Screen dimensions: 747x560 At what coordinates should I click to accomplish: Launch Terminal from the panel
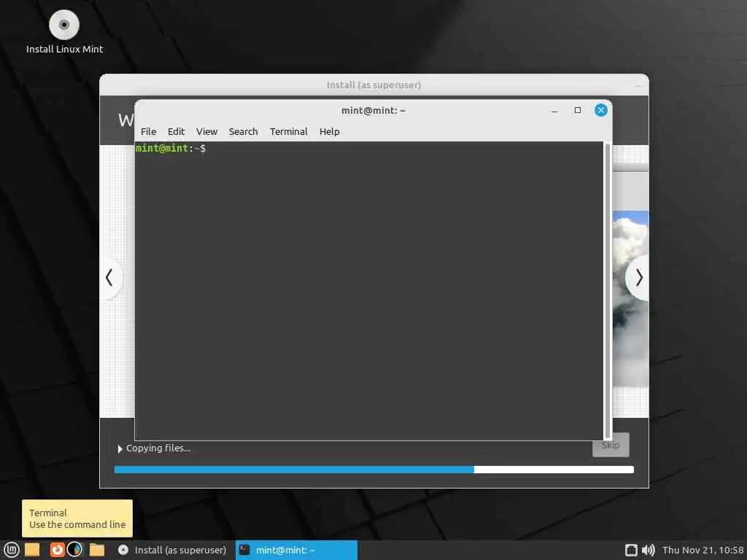(x=75, y=550)
